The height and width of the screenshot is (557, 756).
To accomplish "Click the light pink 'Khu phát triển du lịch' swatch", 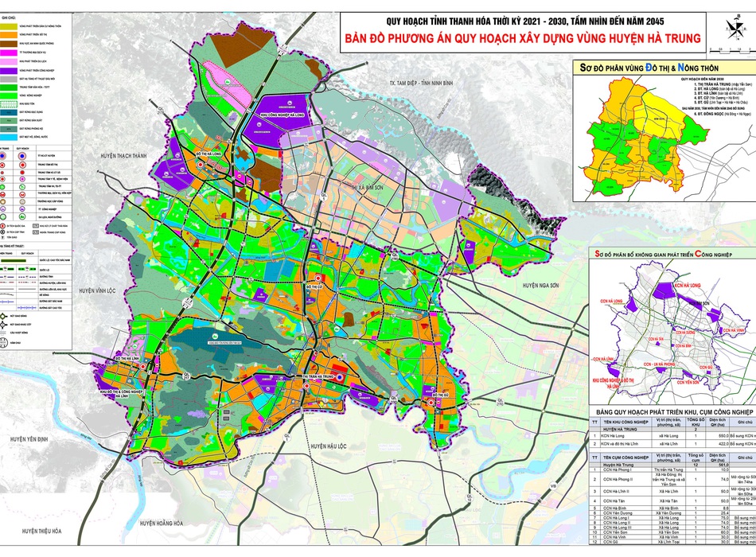I will click(9, 62).
